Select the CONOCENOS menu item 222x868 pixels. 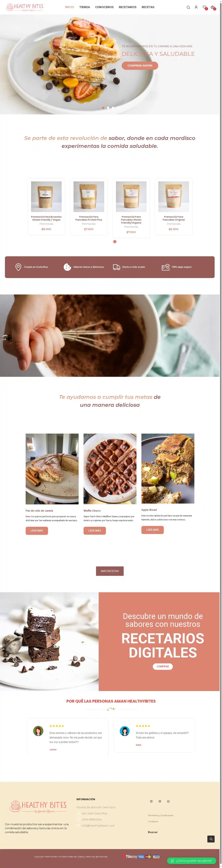pyautogui.click(x=104, y=7)
